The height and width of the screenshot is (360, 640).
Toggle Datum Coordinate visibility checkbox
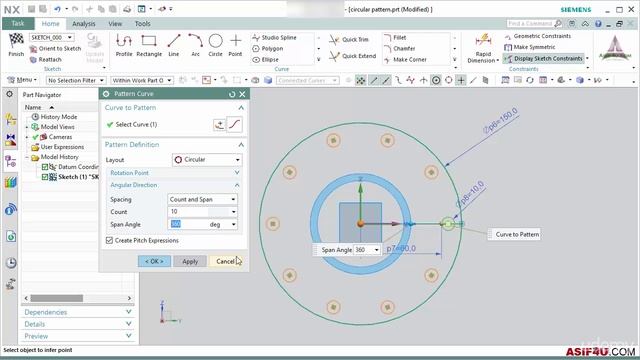pos(45,167)
